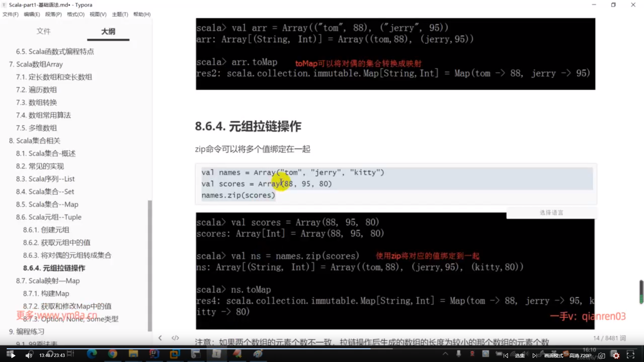Switch to the 文件 sidebar tab
The height and width of the screenshot is (362, 644).
click(x=43, y=31)
